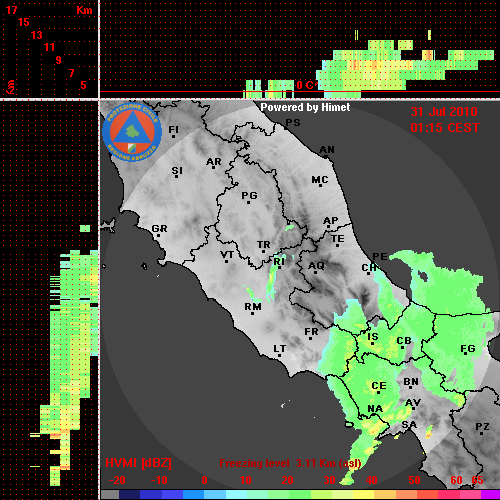Image resolution: width=500 pixels, height=500 pixels.
Task: Click the -20 value on dBZ scale
Action: (x=117, y=480)
